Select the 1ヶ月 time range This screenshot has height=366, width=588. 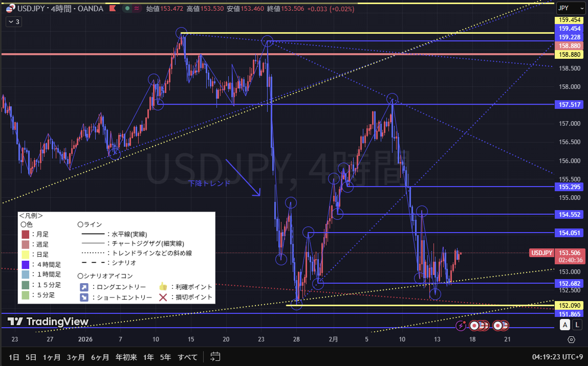(x=51, y=356)
